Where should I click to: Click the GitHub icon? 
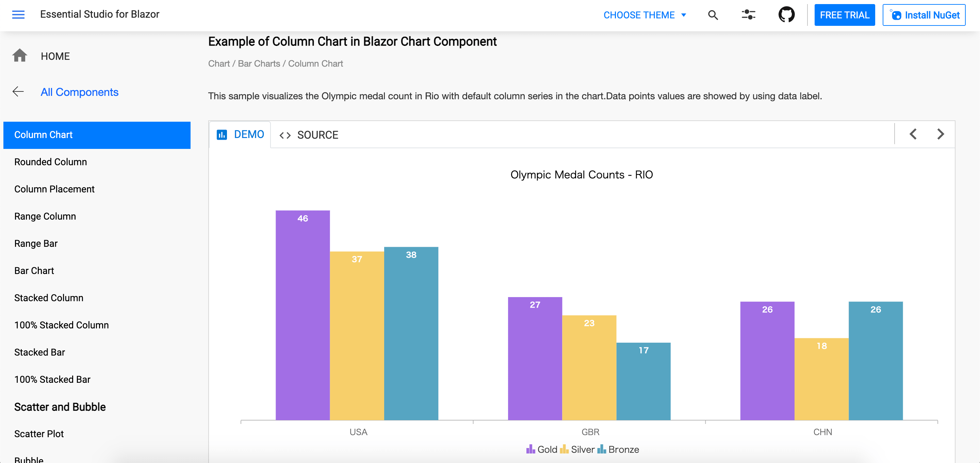786,14
